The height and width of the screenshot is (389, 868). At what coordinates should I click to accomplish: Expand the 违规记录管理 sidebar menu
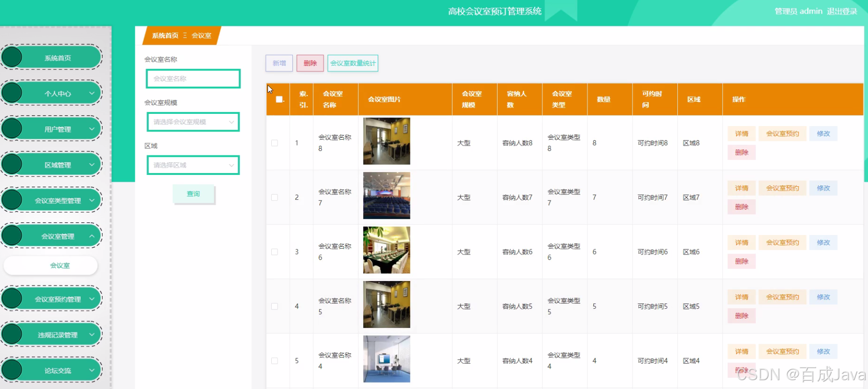click(52, 335)
